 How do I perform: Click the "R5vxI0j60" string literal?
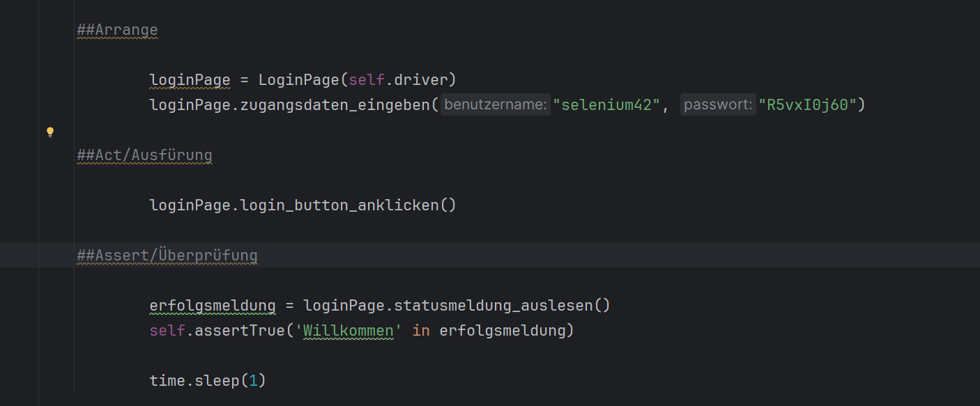808,105
